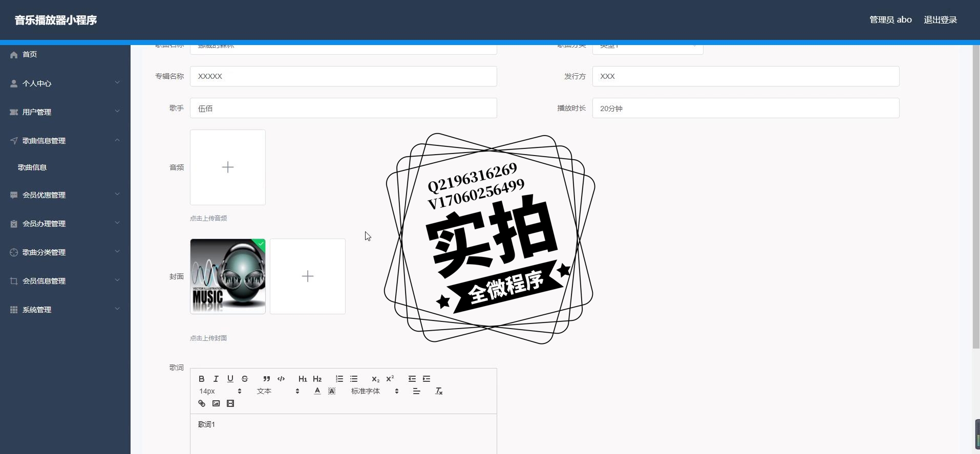This screenshot has height=454, width=980.
Task: Open the 文本 paragraph style dropdown
Action: 278,391
